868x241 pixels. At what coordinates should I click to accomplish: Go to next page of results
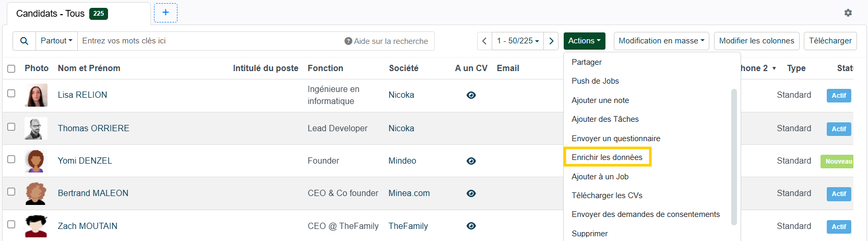pos(551,41)
